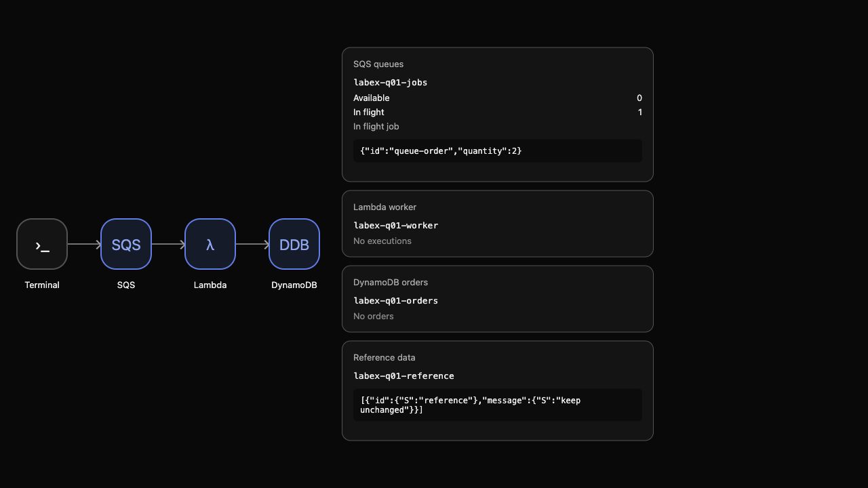Screen dimensions: 868x488
Task: Select the Lambda node icon
Action: (x=210, y=244)
